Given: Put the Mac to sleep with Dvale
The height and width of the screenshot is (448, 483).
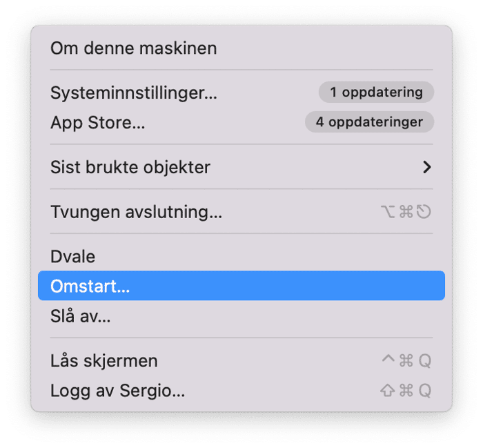Looking at the screenshot, I should point(72,257).
